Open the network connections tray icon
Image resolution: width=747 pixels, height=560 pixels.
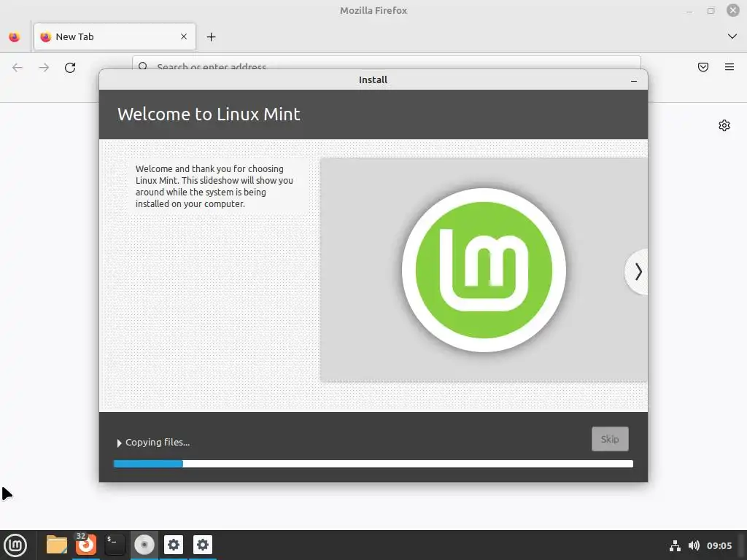coord(675,545)
